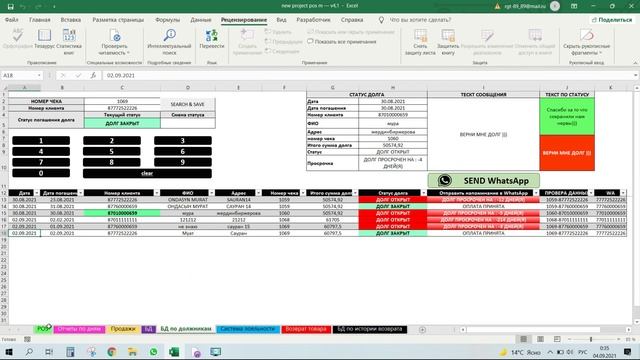Open the taskbar Calculator app
Image resolution: width=640 pixels, height=360 pixels.
70,352
